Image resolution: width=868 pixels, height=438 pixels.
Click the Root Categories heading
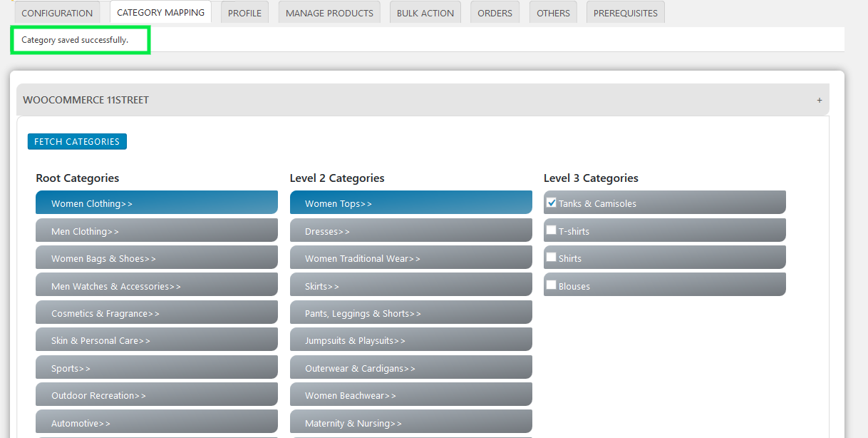[x=78, y=178]
